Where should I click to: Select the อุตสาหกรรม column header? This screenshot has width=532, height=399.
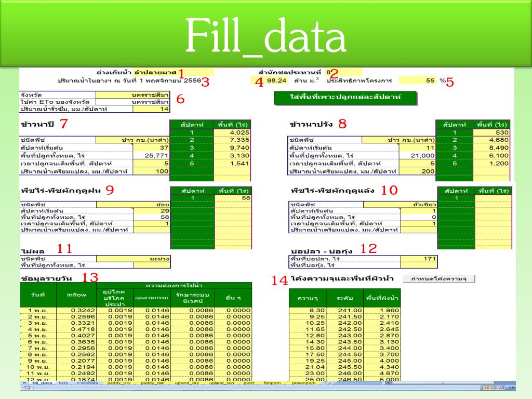click(x=152, y=298)
